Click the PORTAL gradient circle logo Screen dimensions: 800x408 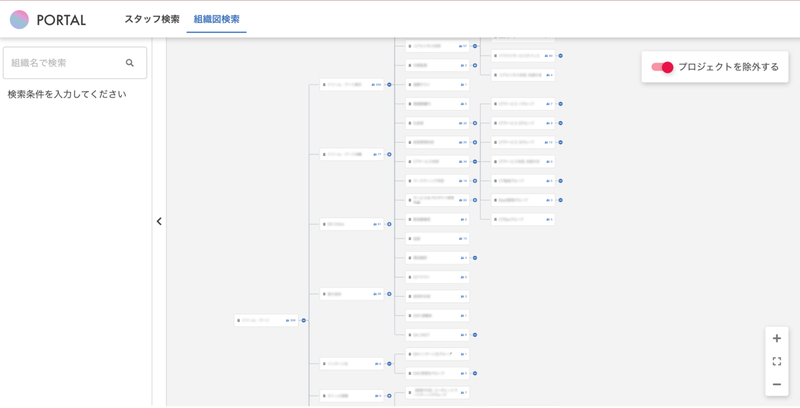point(19,19)
